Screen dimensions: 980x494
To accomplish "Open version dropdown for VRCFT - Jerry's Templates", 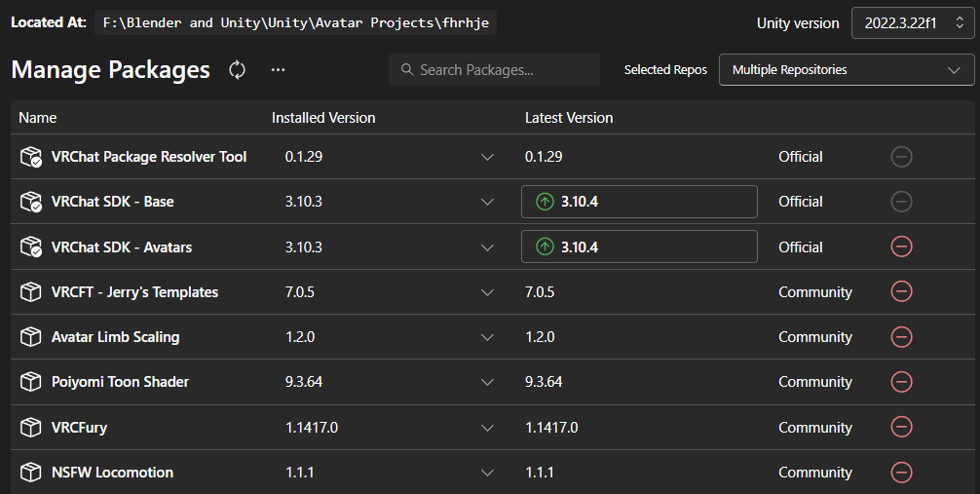I will coord(487,292).
